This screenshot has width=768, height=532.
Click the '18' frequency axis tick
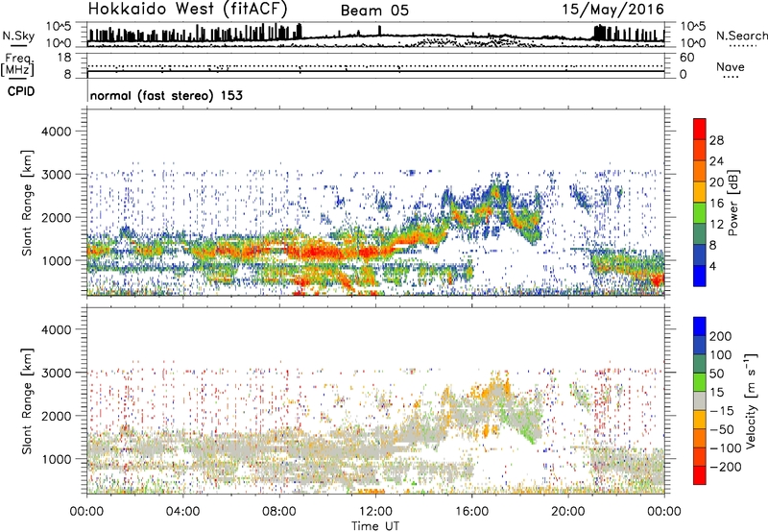point(63,58)
